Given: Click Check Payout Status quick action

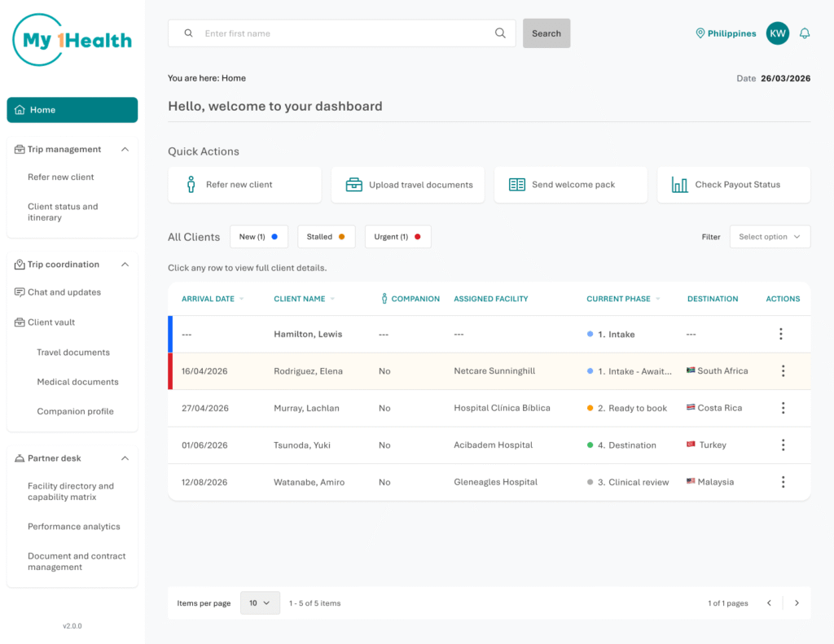Looking at the screenshot, I should [734, 185].
